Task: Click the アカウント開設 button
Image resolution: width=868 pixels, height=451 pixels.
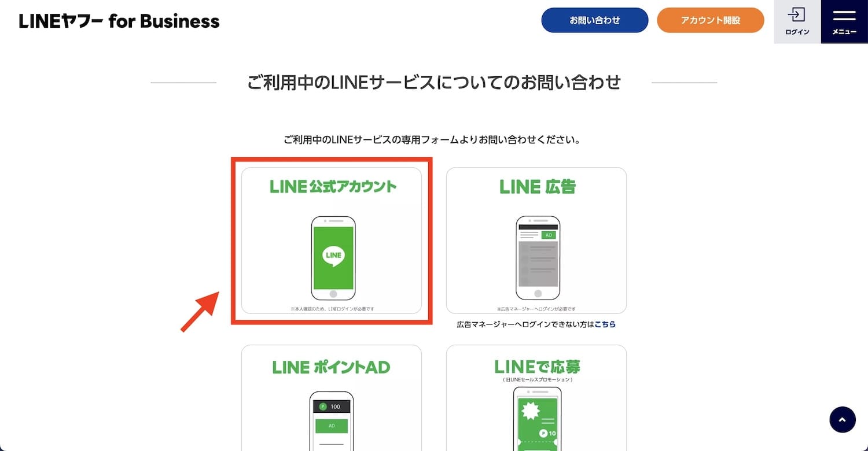Action: point(711,20)
